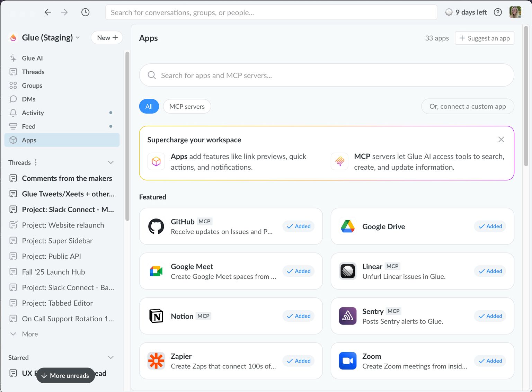Toggle Added status for Google Meet

[299, 271]
